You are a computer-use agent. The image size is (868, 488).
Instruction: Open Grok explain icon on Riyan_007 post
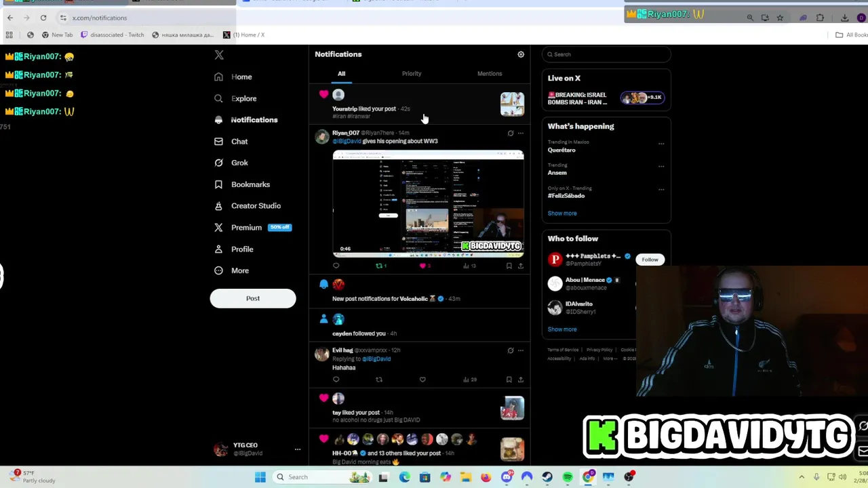point(511,134)
